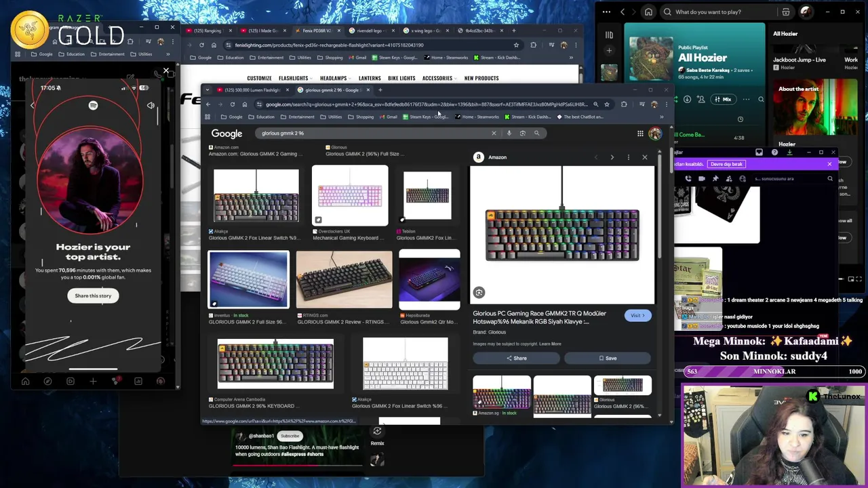Close the Amazon image preview panel

tap(645, 157)
